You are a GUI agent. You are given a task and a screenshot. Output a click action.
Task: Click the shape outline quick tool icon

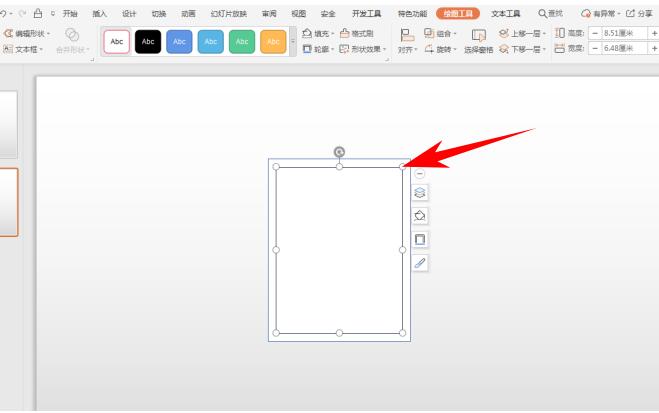[420, 239]
